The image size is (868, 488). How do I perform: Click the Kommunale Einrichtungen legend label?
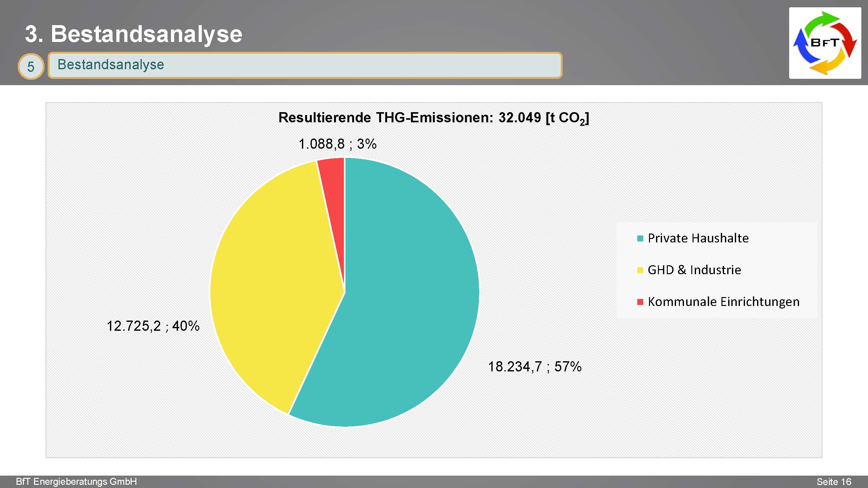tap(723, 302)
